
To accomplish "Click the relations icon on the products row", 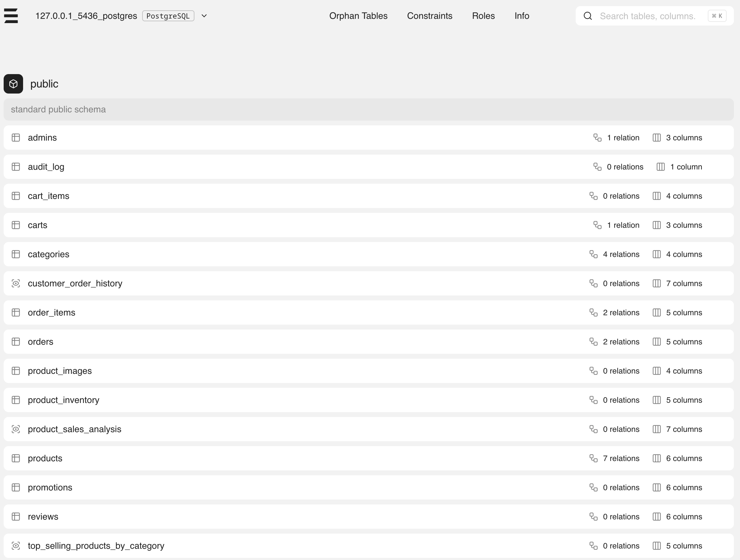I will pyautogui.click(x=594, y=458).
